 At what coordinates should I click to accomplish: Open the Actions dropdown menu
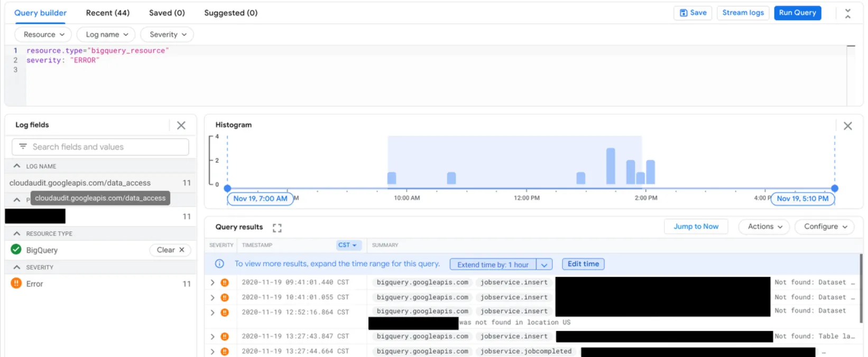tap(764, 227)
